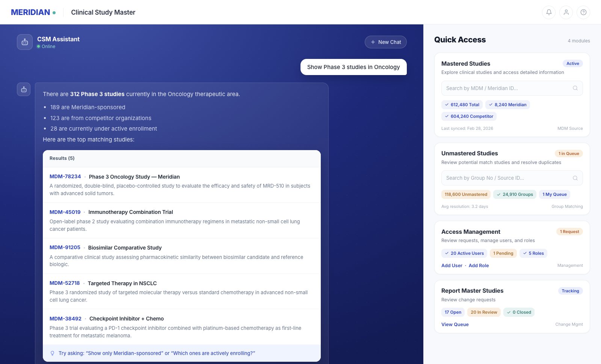Select the 24,910 Groups chip
601x364 pixels.
point(515,194)
